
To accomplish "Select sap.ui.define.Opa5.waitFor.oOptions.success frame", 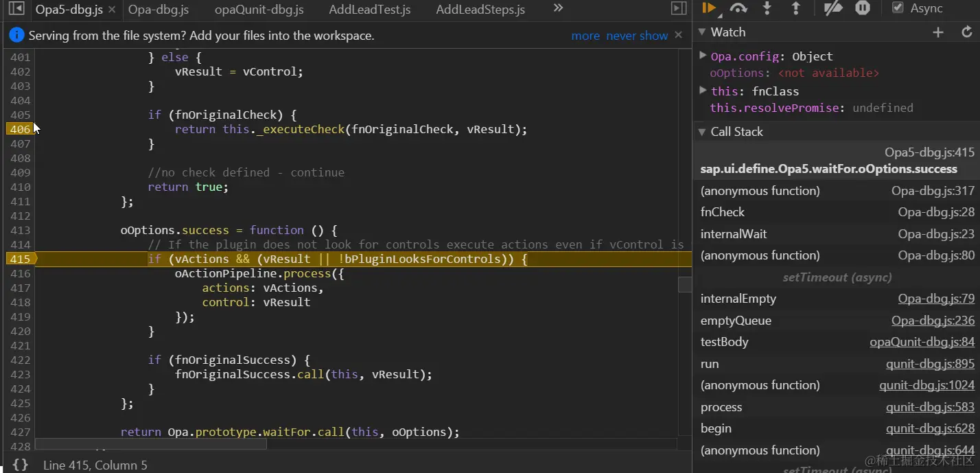I will pos(837,161).
